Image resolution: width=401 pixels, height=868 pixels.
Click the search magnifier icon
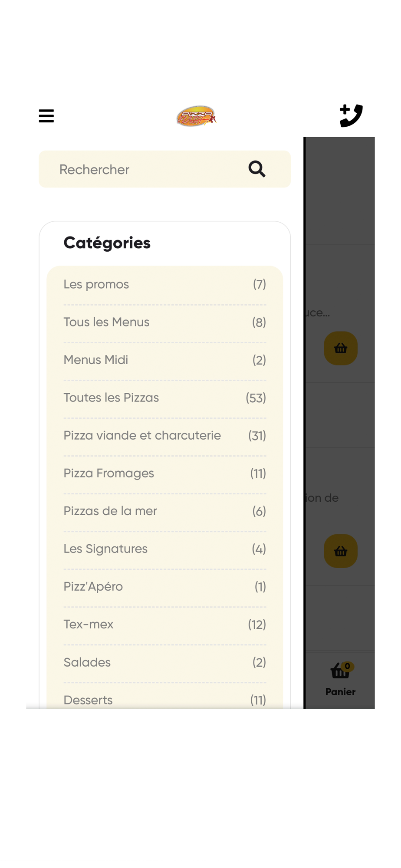[x=257, y=169]
